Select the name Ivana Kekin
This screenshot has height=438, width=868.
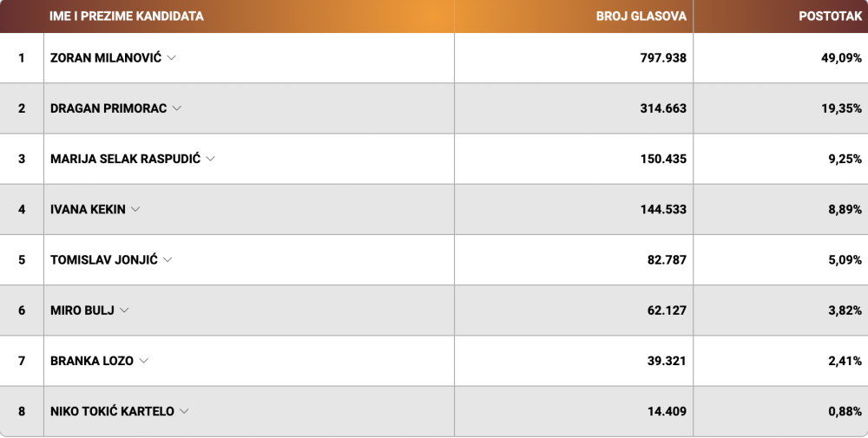[88, 210]
